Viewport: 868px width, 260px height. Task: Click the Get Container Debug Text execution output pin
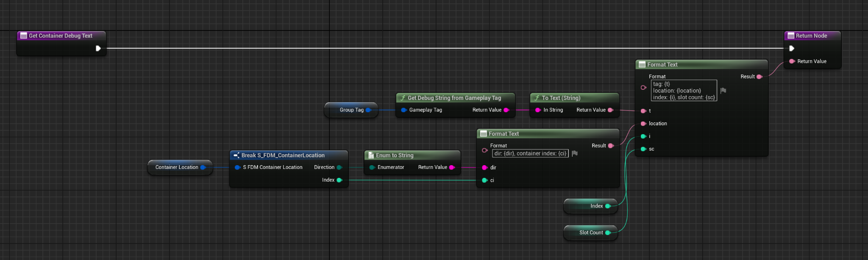(x=98, y=48)
